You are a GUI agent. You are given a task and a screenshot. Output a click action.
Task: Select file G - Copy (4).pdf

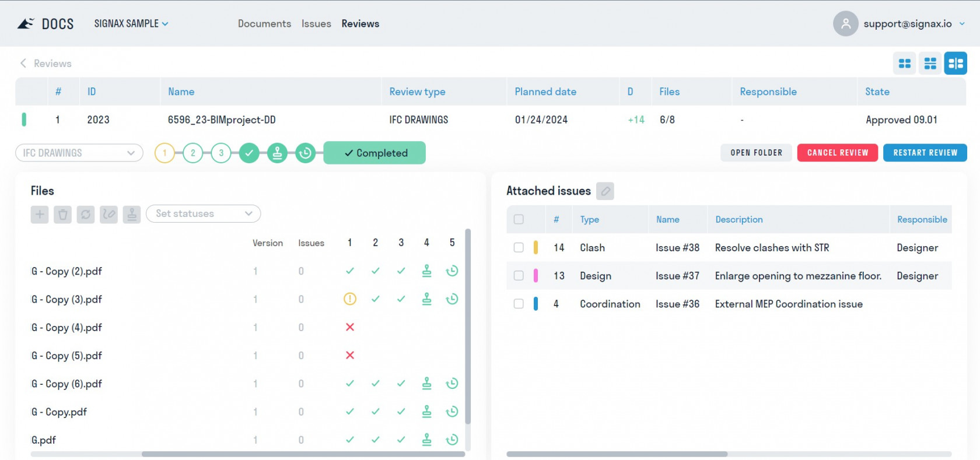click(x=66, y=328)
